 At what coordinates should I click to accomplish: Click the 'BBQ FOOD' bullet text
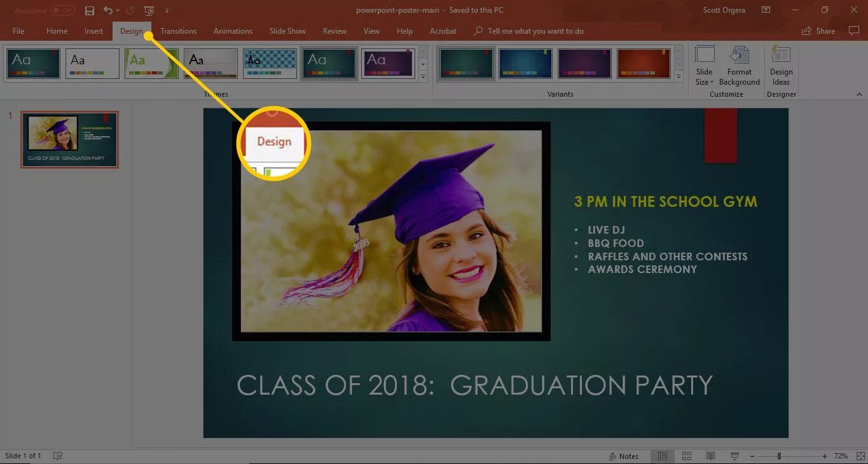(616, 243)
